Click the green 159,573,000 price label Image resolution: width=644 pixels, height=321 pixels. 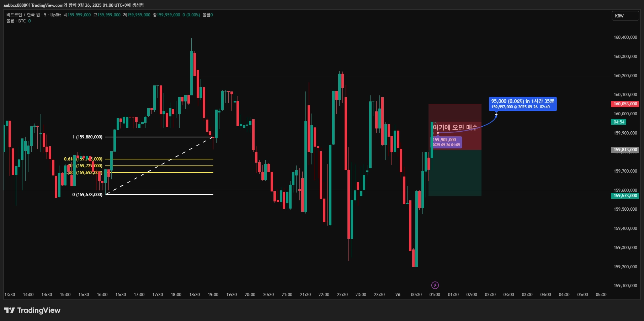click(x=625, y=196)
